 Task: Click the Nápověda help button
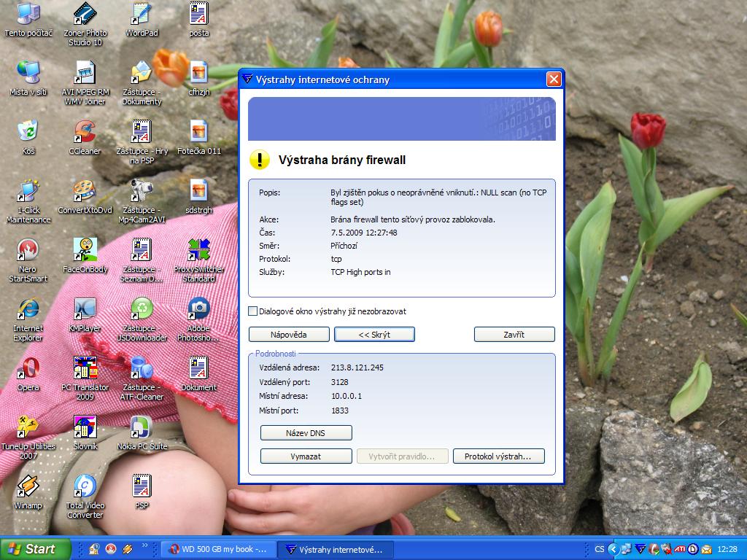click(289, 335)
